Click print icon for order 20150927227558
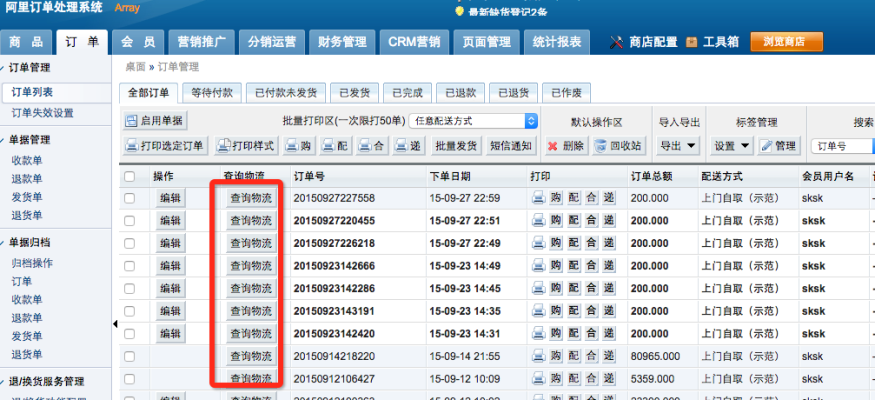The width and height of the screenshot is (875, 400). (538, 198)
